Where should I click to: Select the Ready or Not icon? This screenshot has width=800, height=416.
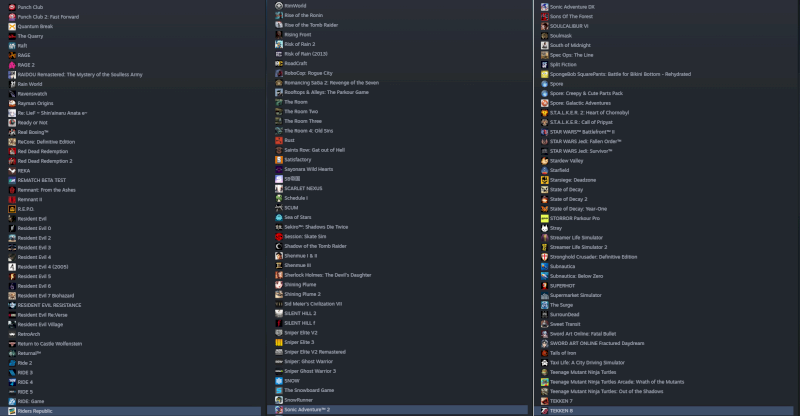(x=12, y=123)
